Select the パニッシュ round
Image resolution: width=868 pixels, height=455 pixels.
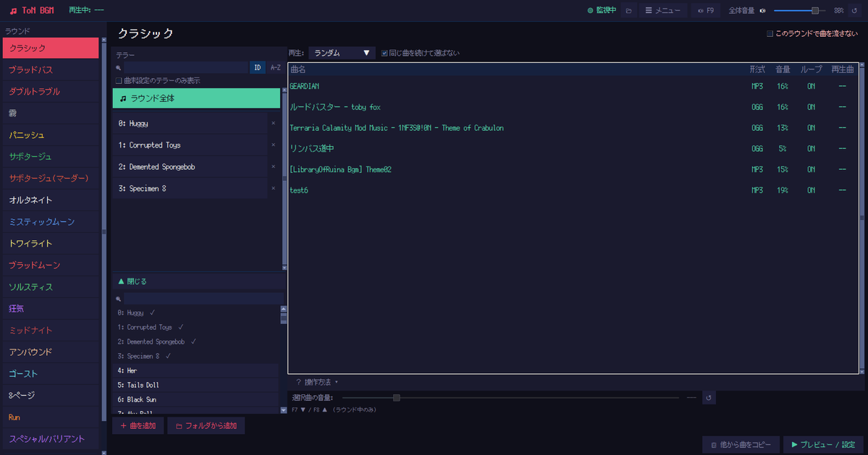pyautogui.click(x=51, y=135)
